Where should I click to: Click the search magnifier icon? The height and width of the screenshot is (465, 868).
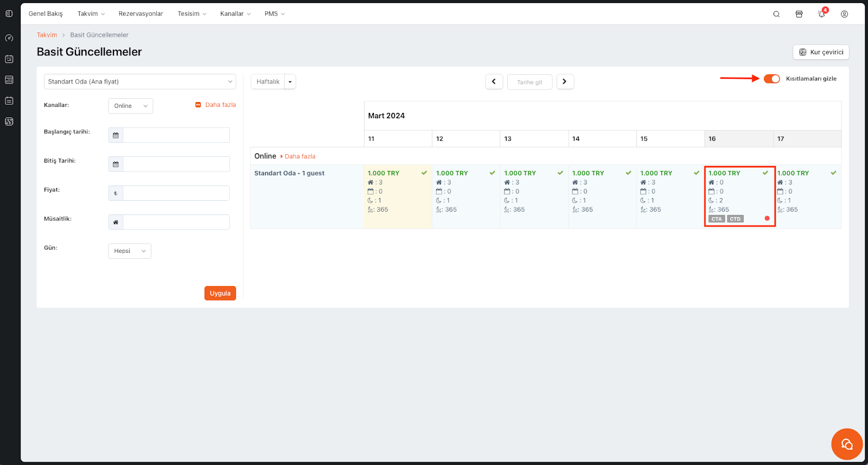[x=776, y=14]
